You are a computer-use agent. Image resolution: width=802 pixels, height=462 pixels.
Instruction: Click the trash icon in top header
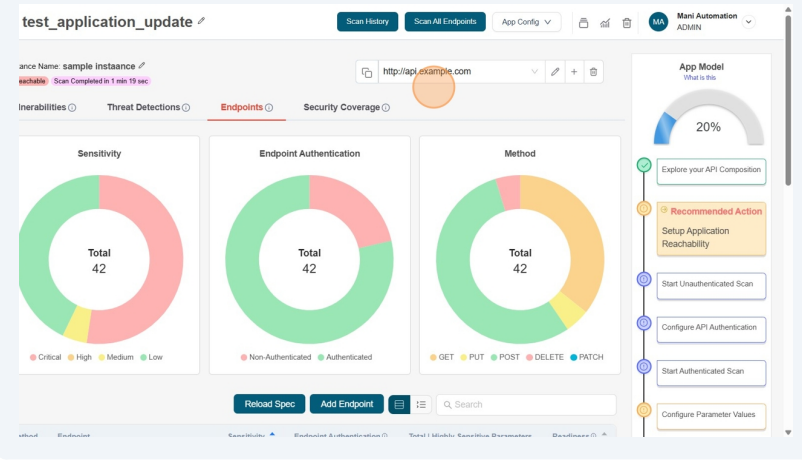pos(627,23)
